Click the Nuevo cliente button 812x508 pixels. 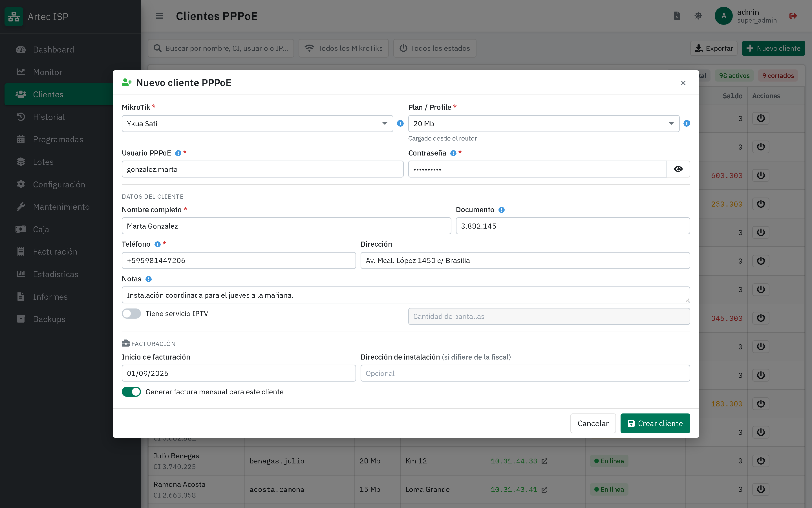click(773, 48)
